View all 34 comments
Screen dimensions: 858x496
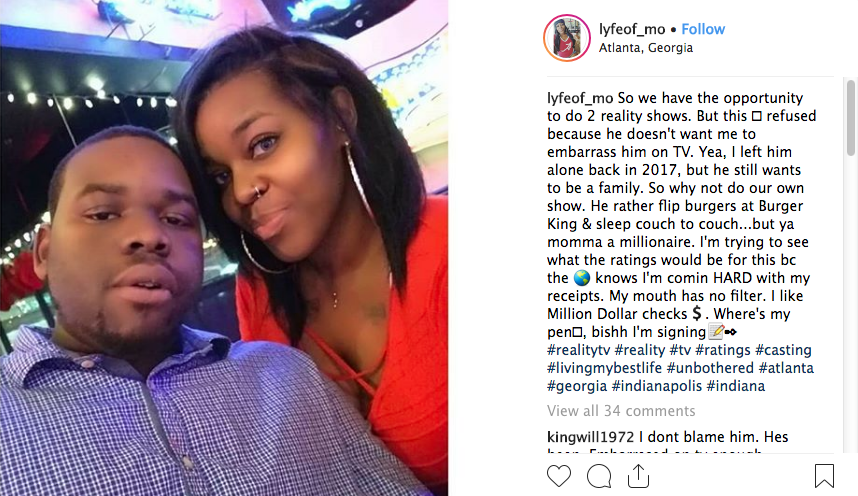click(621, 411)
